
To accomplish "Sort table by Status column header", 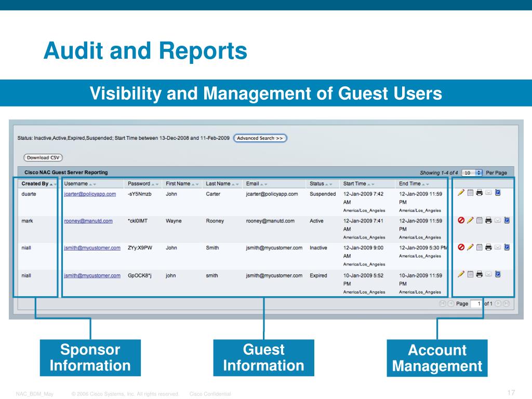I will coord(317,183).
